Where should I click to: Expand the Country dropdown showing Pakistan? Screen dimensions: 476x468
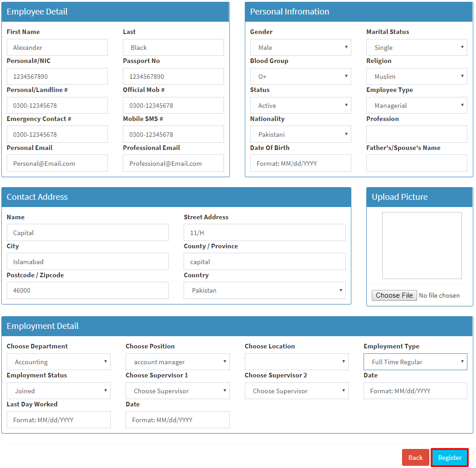coord(264,290)
